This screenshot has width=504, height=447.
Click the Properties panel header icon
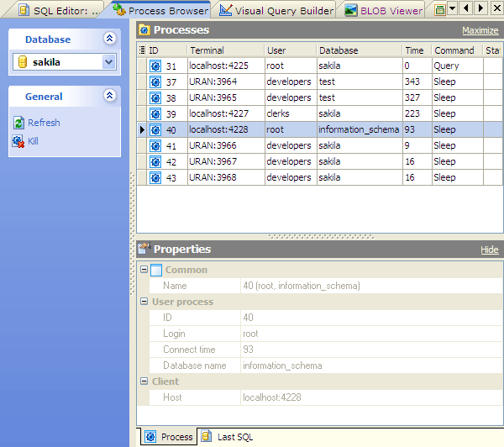click(x=144, y=249)
